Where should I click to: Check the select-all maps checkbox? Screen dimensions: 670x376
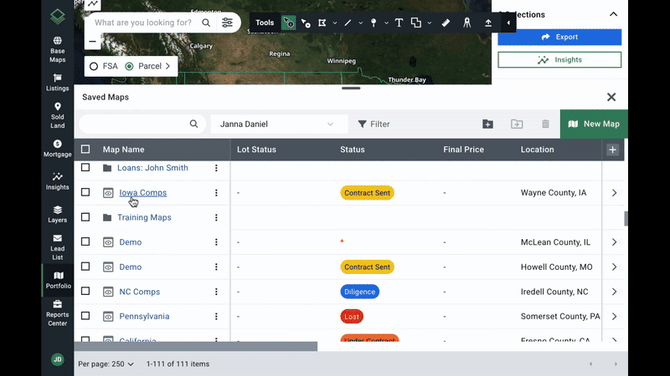pos(85,149)
